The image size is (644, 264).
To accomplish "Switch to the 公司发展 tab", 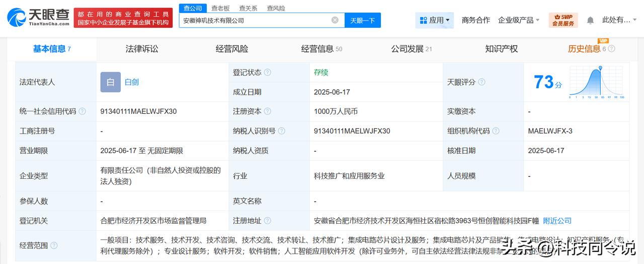I will coord(412,49).
